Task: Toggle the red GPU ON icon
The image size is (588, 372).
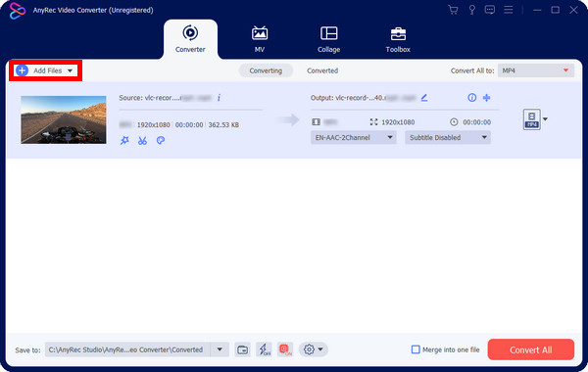Action: tap(285, 349)
